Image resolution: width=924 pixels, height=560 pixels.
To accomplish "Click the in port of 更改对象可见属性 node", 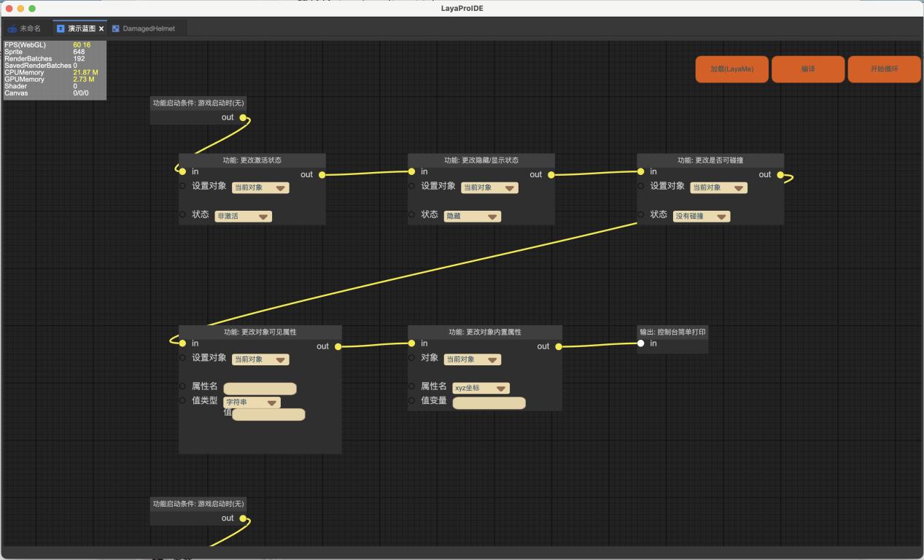I will click(x=182, y=343).
